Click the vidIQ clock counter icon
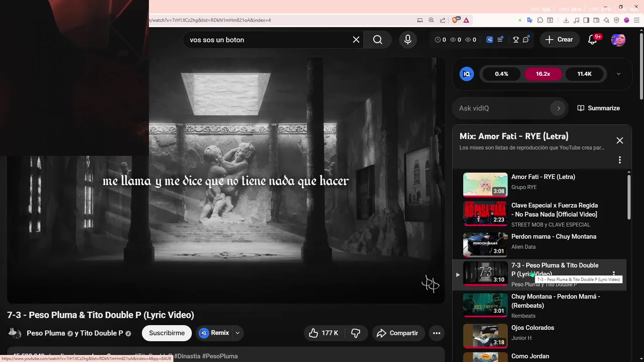 (438, 40)
